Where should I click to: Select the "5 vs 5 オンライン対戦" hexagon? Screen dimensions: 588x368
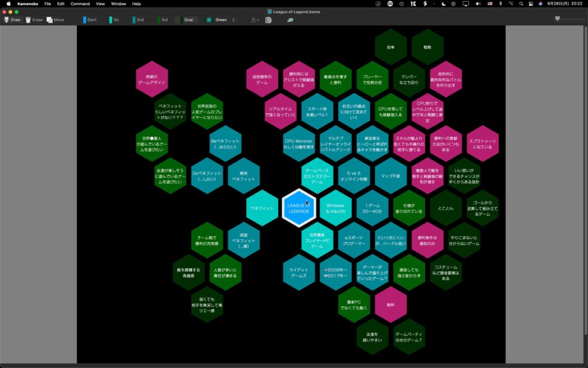pos(354,176)
